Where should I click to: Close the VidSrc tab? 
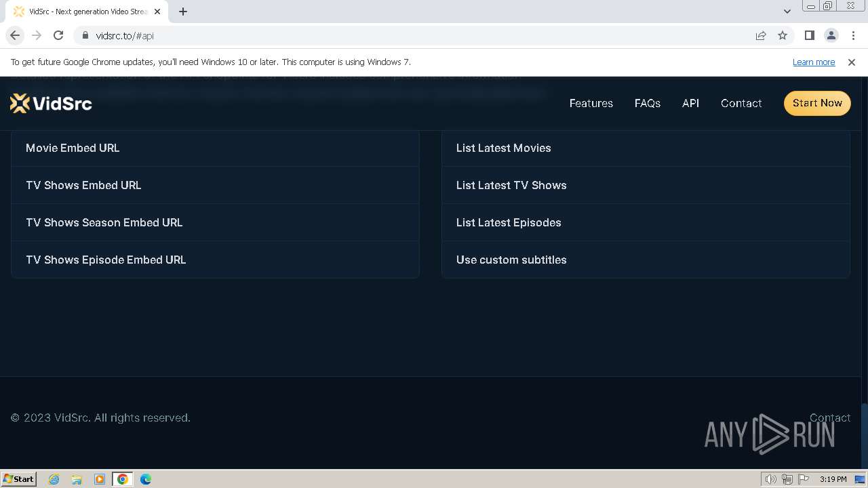coord(157,12)
